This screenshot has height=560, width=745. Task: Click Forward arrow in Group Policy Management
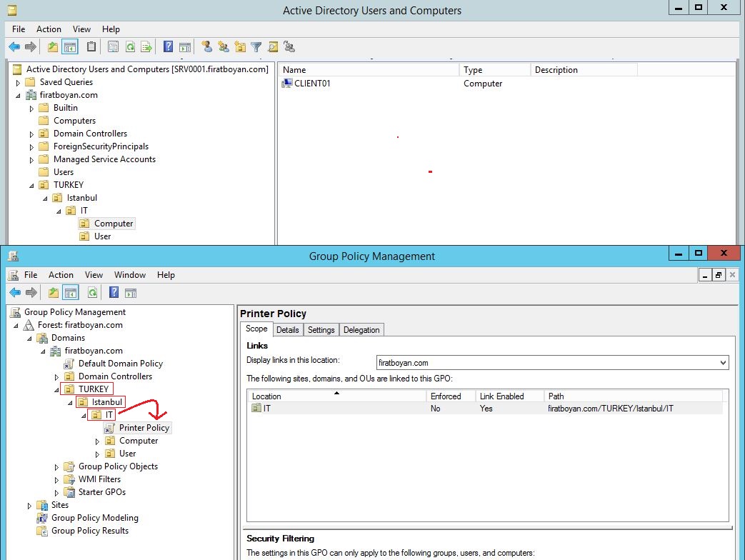pyautogui.click(x=31, y=293)
